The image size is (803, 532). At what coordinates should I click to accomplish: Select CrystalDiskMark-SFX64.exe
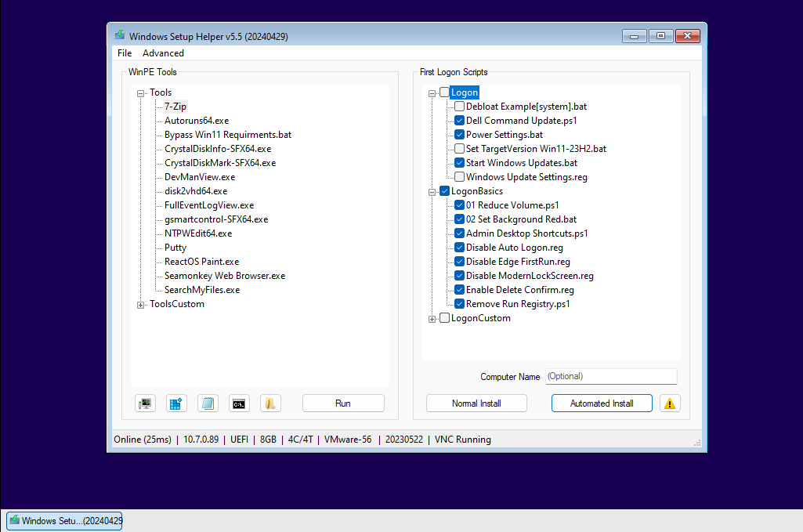(x=220, y=163)
